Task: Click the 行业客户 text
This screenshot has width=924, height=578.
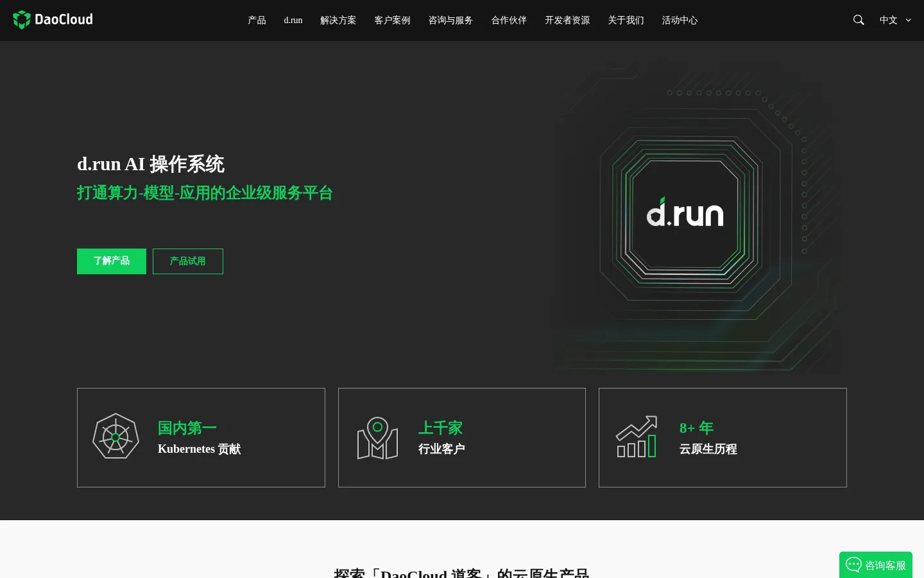Action: [441, 449]
